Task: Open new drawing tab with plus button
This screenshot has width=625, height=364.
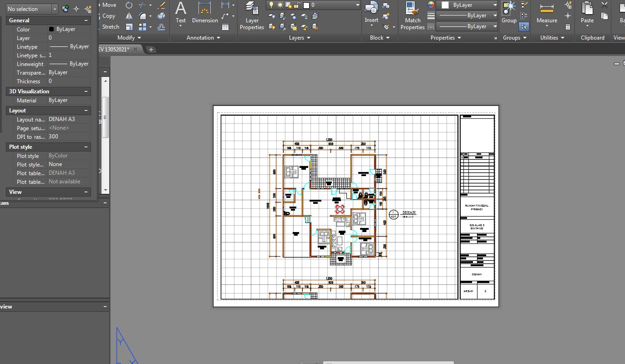Action: coord(151,50)
